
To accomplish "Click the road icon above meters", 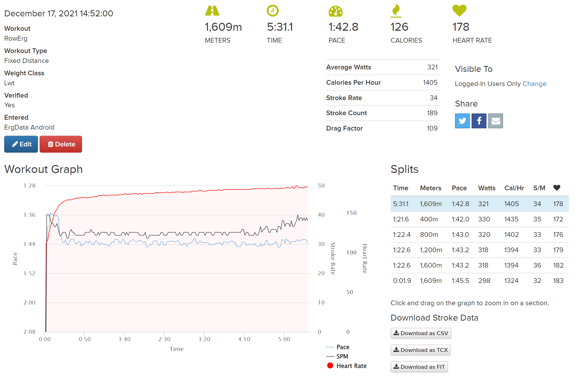I will click(212, 11).
